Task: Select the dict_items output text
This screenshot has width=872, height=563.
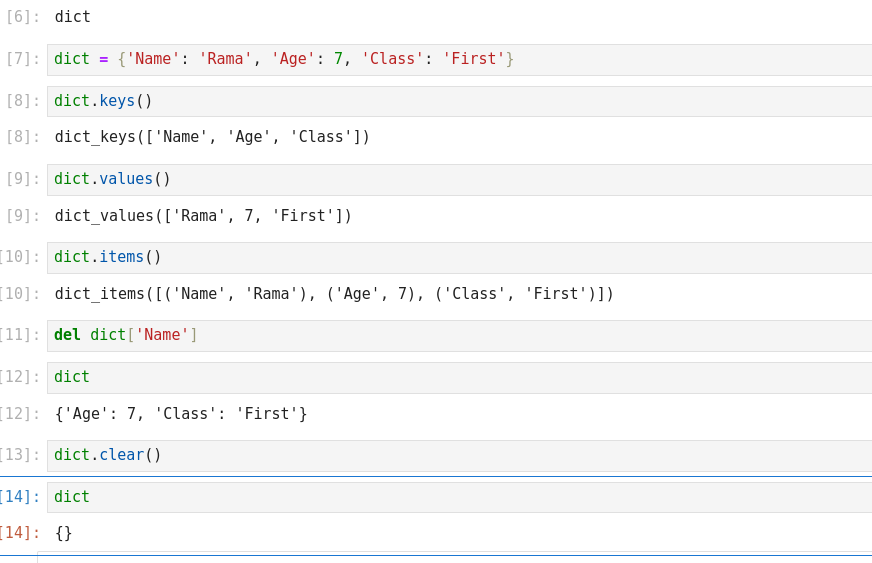Action: tap(334, 294)
